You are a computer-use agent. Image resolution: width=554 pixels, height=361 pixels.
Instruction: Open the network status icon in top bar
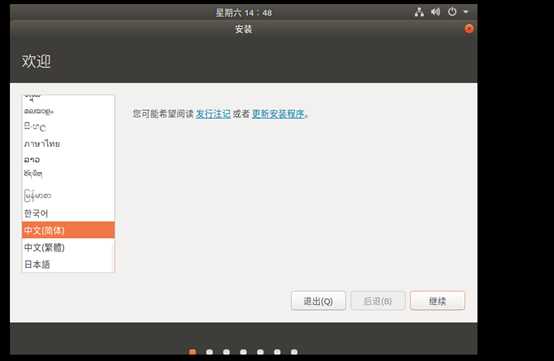pos(419,12)
